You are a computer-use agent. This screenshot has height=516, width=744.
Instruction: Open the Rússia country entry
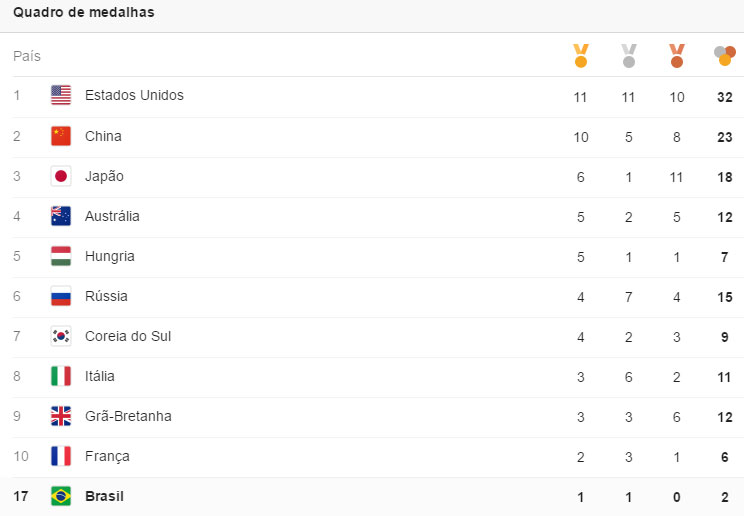click(x=106, y=296)
